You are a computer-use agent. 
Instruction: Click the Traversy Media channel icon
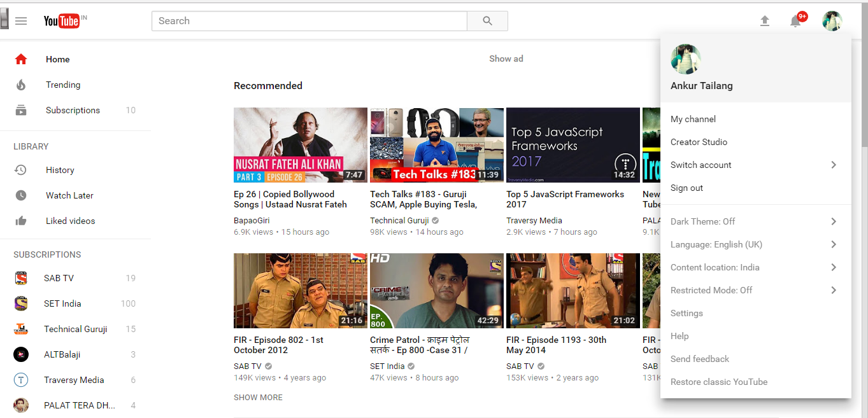point(21,380)
